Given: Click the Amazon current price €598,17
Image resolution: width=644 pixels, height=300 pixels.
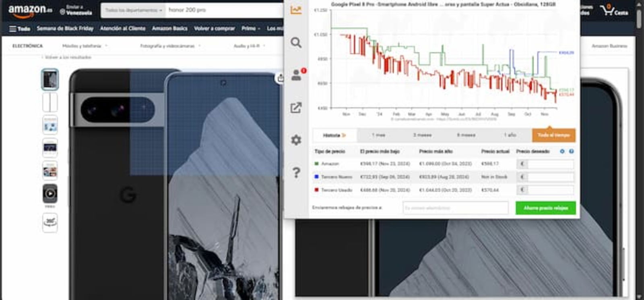Looking at the screenshot, I should [490, 164].
